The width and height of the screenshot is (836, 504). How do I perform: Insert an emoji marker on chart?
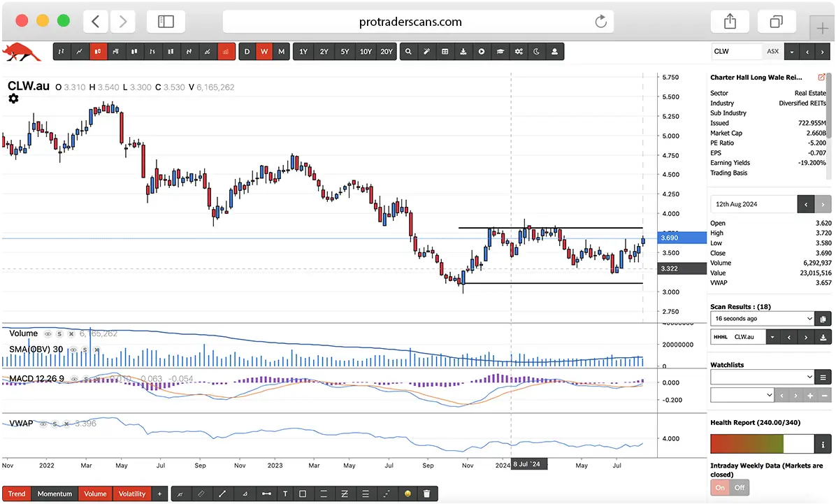coord(408,494)
